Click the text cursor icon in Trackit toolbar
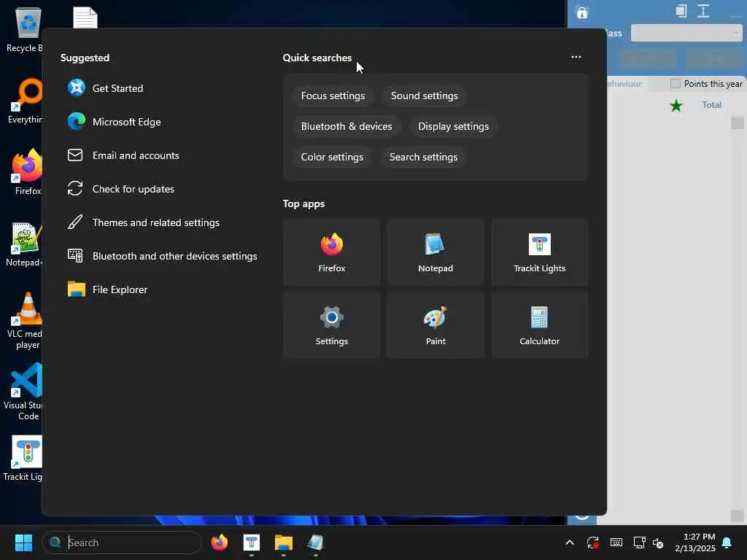This screenshot has height=560, width=747. point(703,11)
